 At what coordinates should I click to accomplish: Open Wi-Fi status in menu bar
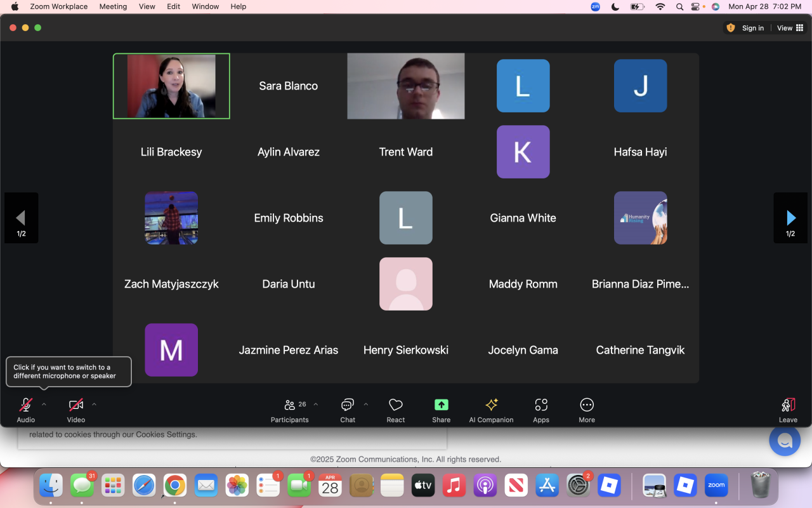pos(660,6)
